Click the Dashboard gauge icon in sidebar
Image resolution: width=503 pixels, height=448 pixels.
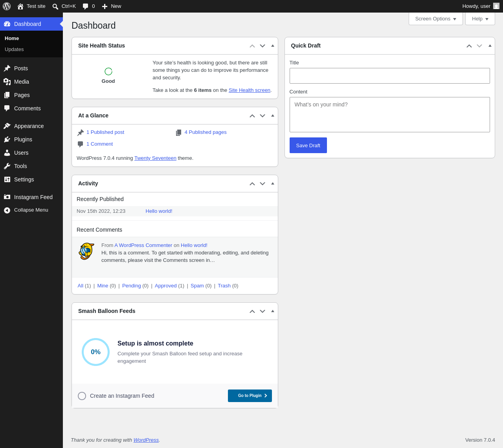(7, 24)
